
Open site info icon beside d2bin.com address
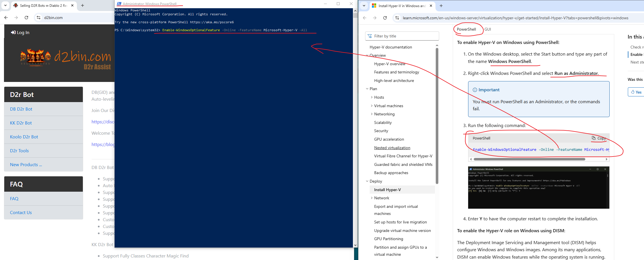coord(39,18)
